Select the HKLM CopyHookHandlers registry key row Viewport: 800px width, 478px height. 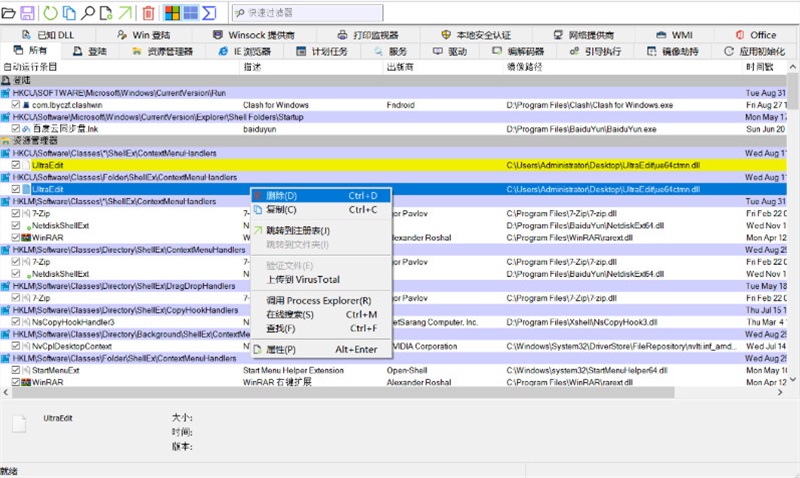click(393, 310)
